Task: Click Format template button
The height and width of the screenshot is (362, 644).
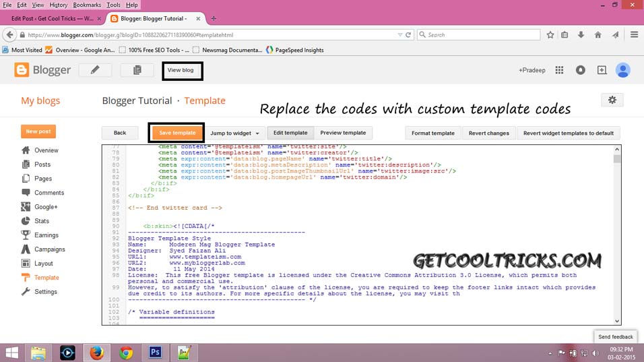Action: pyautogui.click(x=433, y=133)
